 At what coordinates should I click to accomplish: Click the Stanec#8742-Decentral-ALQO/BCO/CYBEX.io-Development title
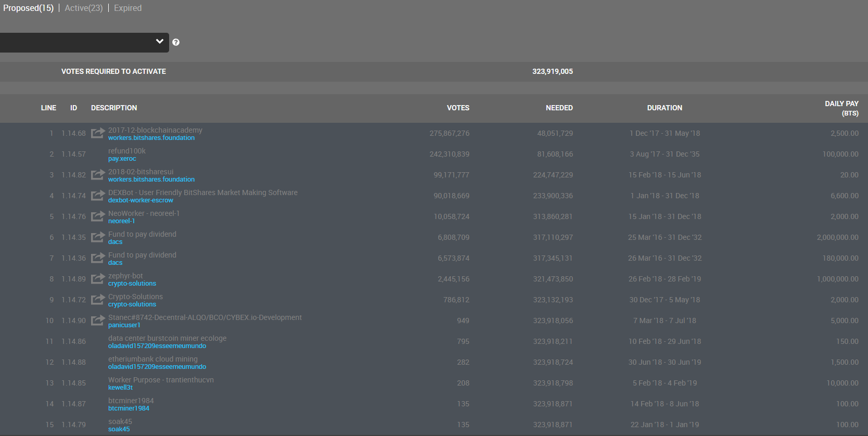pos(205,317)
